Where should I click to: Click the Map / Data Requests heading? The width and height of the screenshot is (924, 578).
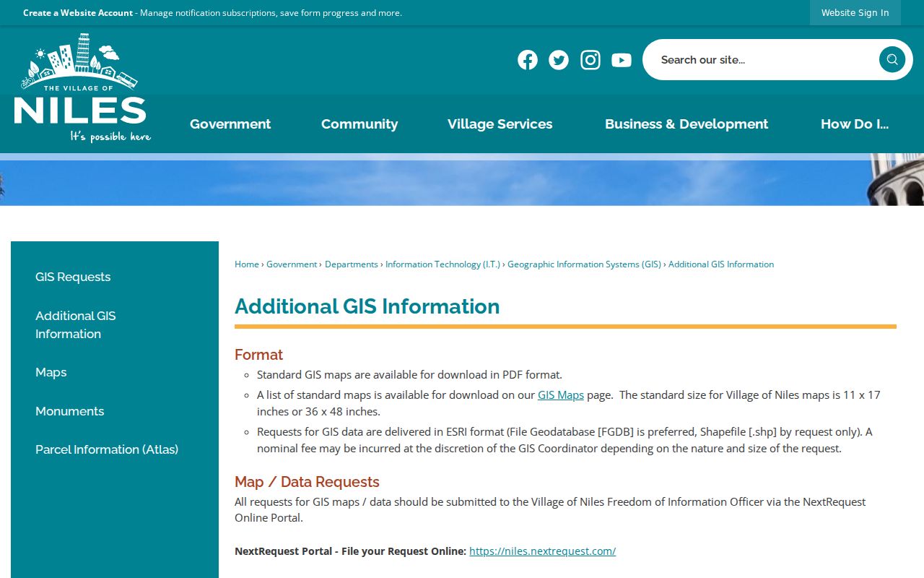(307, 482)
